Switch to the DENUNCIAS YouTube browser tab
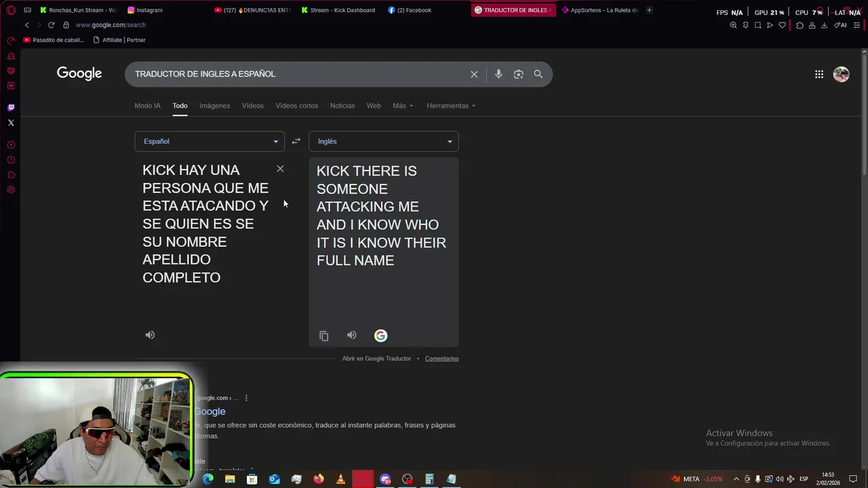The height and width of the screenshot is (488, 868). tap(252, 10)
